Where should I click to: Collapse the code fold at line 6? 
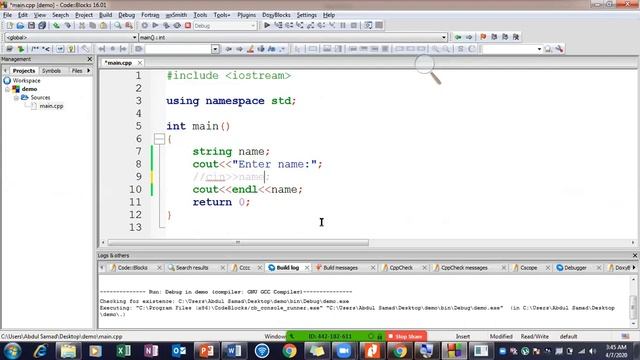tap(159, 139)
